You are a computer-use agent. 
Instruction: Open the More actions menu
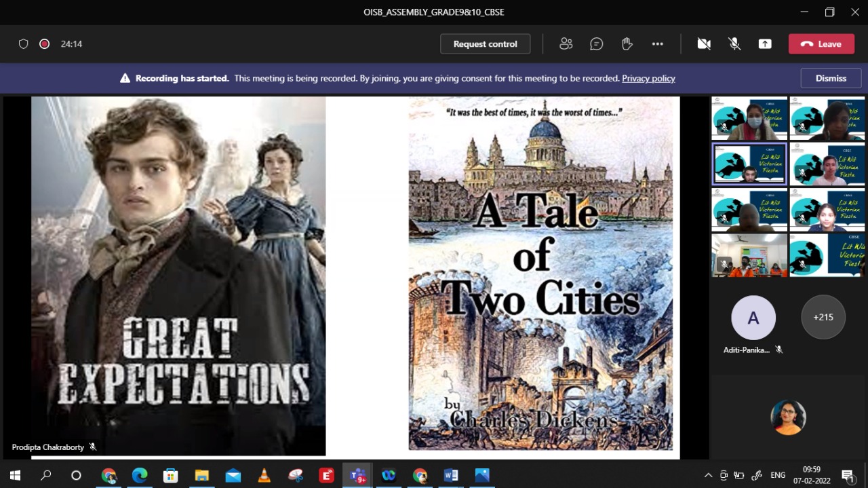[658, 44]
